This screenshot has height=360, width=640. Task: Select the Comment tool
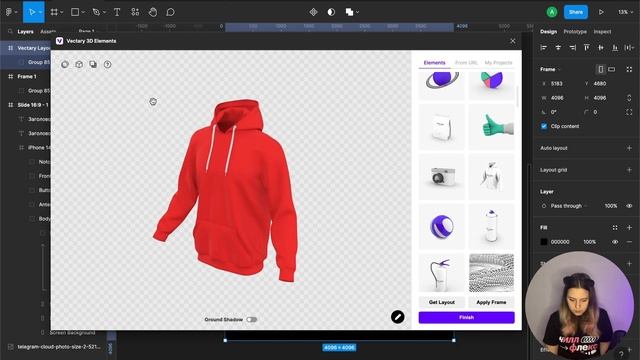tap(170, 12)
